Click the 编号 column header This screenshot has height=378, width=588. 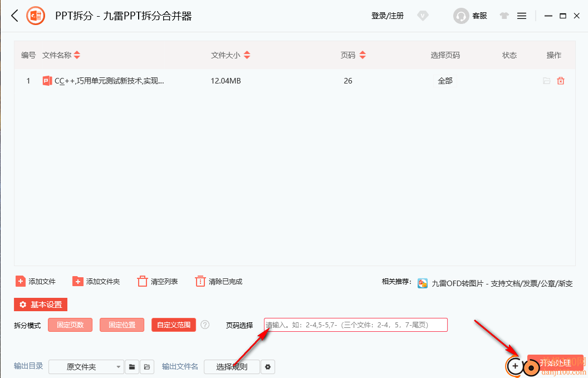pos(28,55)
